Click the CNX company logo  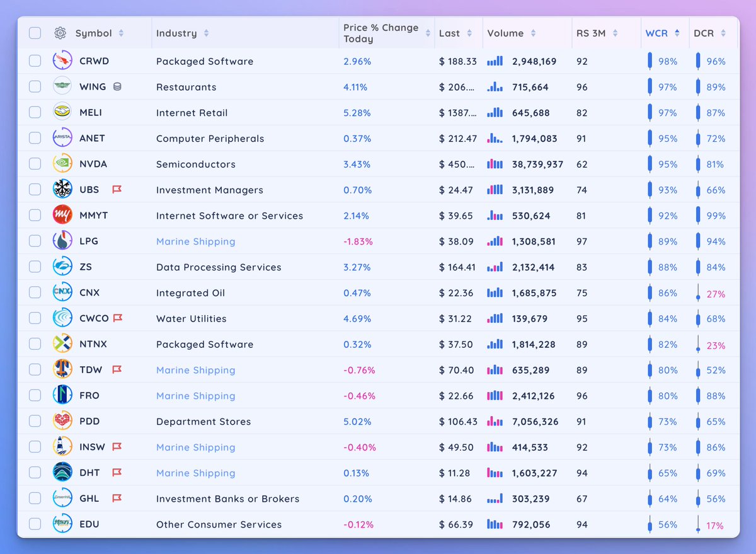point(62,292)
